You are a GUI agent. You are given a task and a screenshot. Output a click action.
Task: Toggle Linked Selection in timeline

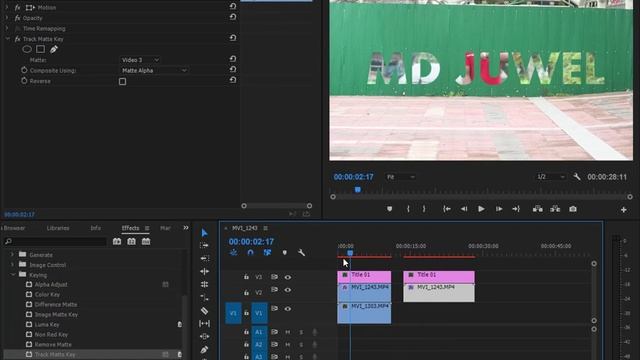267,253
